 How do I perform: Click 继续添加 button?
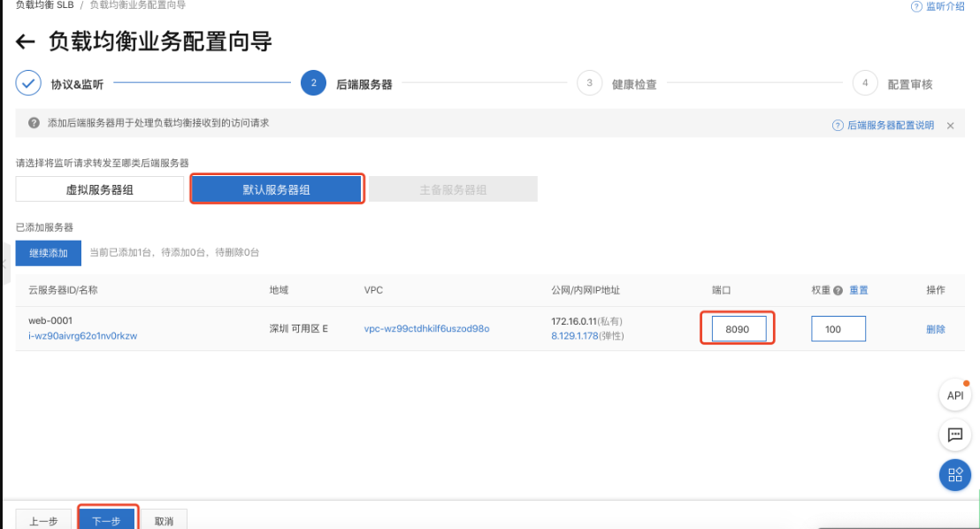[x=49, y=253]
